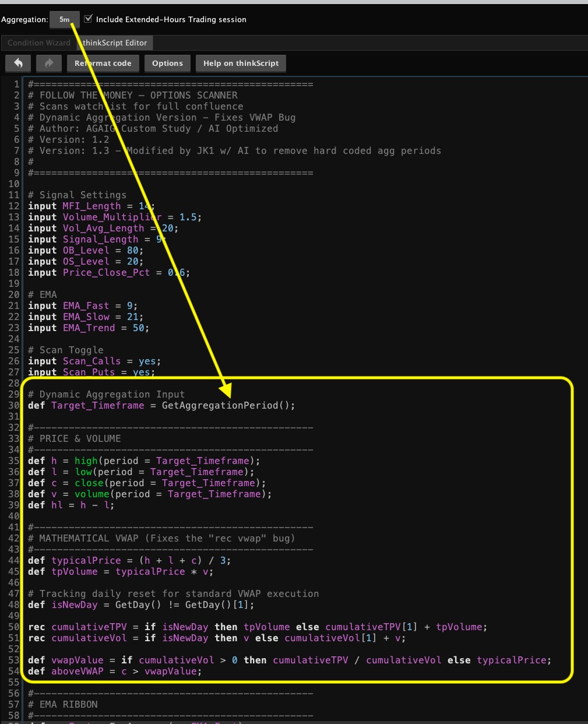Viewport: 588px width, 724px height.
Task: Click the 'input Scan_Calls = yes;' line
Action: click(x=94, y=361)
